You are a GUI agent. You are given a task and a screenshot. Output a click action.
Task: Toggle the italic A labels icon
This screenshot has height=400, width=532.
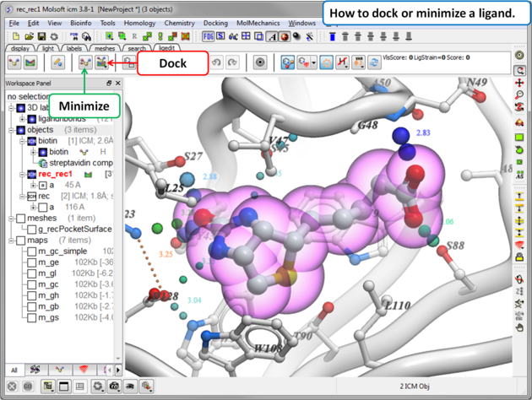pyautogui.click(x=272, y=36)
